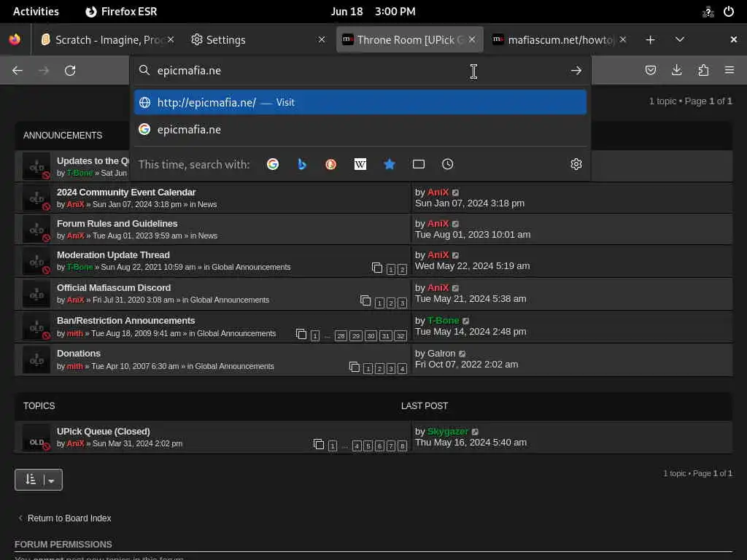Open mith's profile in the Donations row
747x560 pixels.
pyautogui.click(x=75, y=366)
